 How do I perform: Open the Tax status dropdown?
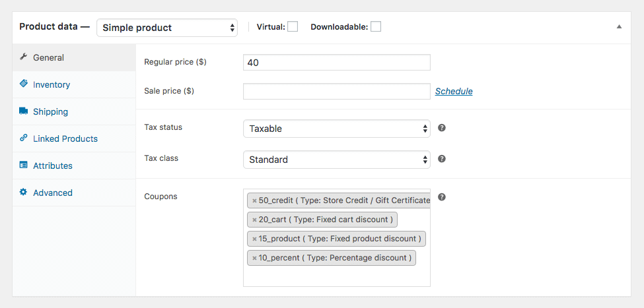point(336,129)
